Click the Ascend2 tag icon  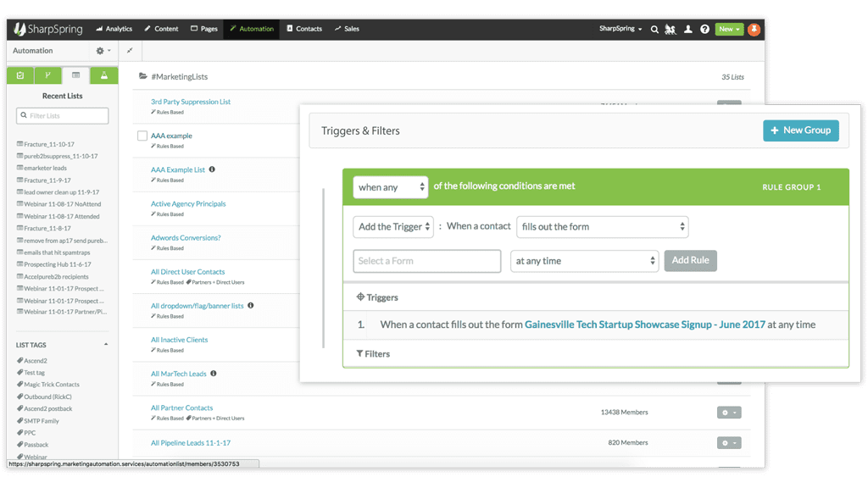click(20, 360)
